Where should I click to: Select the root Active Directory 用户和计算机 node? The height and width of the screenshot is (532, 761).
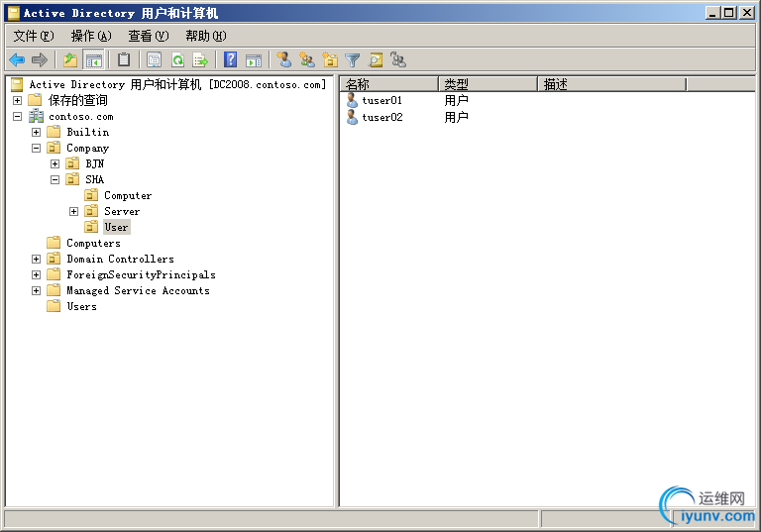pos(178,84)
